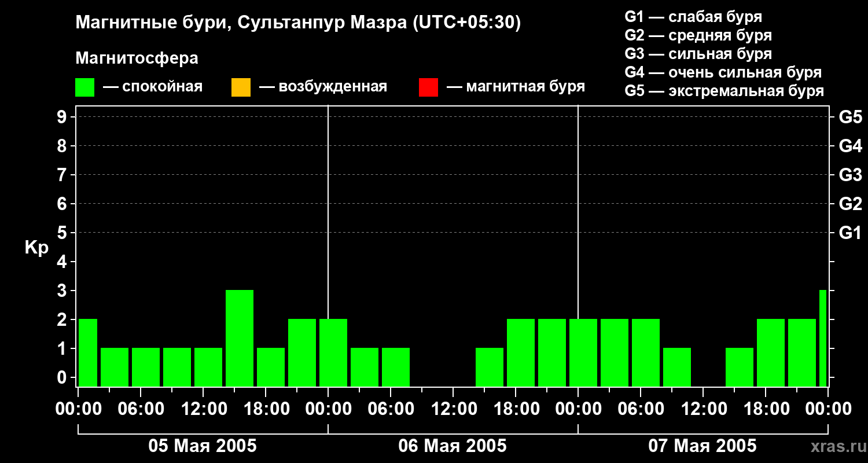Click the 18:00 time label of 05 Мая

click(x=266, y=409)
